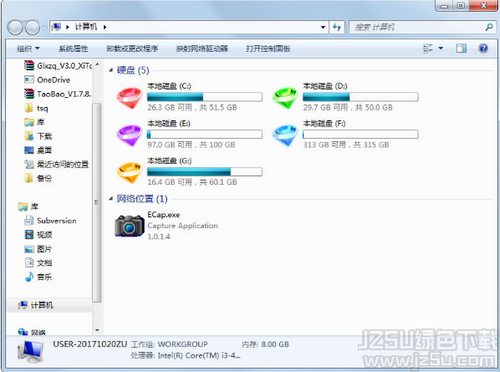Click 计算机 in the address breadcrumb
Screen dimensions: 500x372
86,27
